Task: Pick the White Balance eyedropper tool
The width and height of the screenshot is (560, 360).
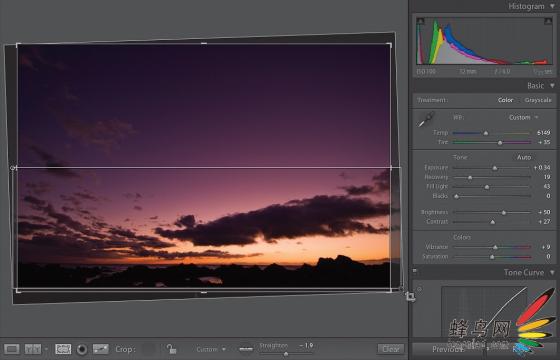Action: click(426, 120)
